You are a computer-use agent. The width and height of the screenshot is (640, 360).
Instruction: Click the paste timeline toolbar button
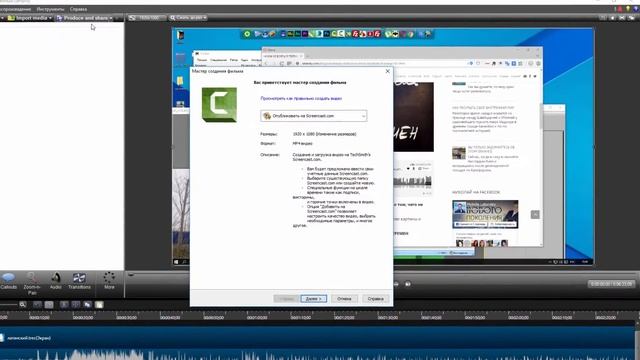(99, 304)
